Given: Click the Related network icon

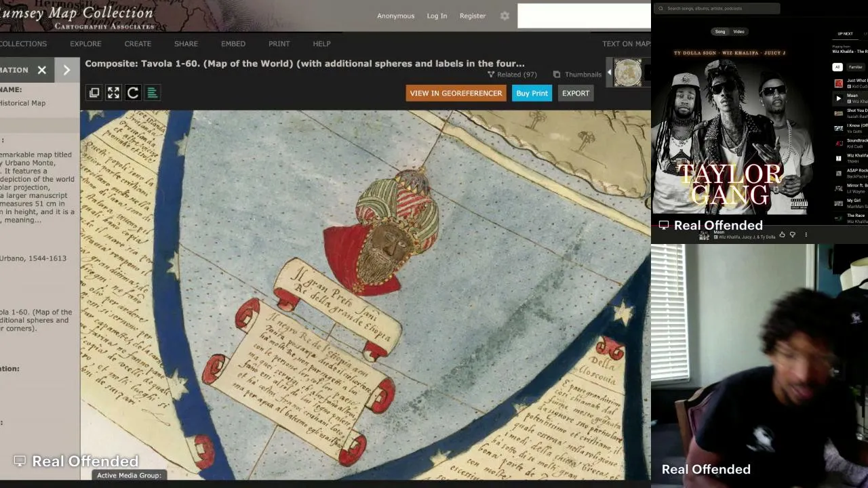Looking at the screenshot, I should point(491,75).
